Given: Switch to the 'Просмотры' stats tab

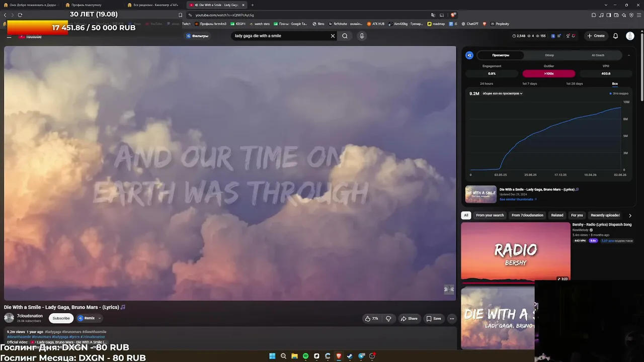Looking at the screenshot, I should click(501, 55).
